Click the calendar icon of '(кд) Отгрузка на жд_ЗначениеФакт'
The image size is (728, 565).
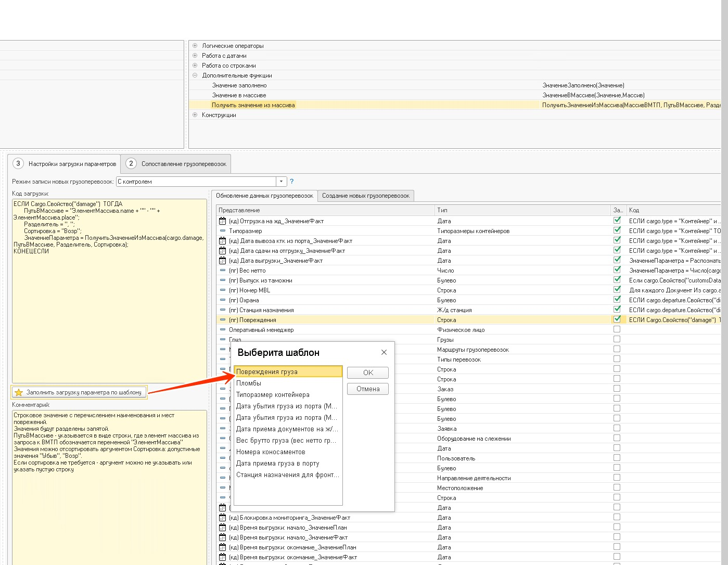pyautogui.click(x=223, y=221)
